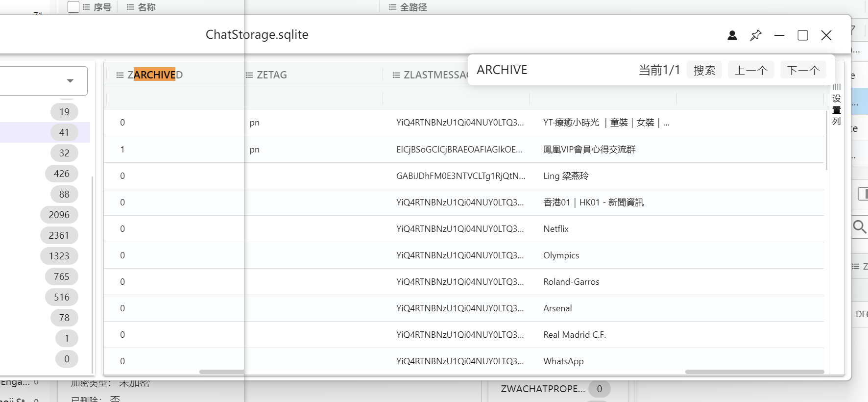Select the table entry with count 2096
This screenshot has height=402, width=868.
point(59,215)
